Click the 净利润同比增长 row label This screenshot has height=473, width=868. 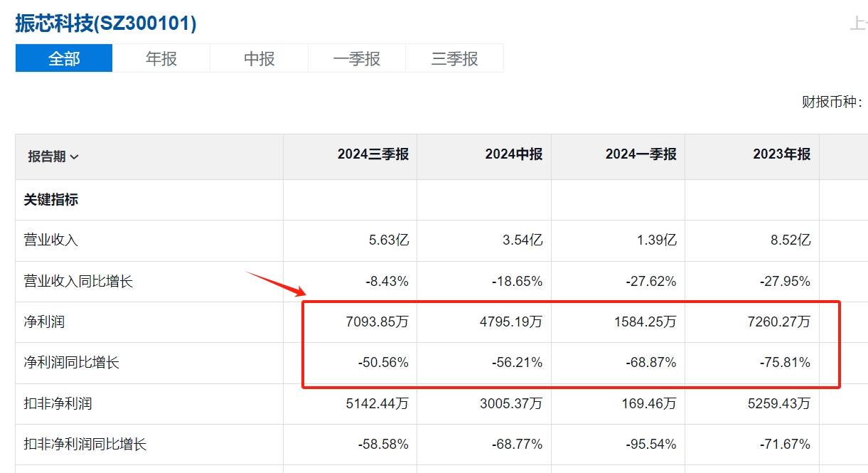click(x=72, y=363)
